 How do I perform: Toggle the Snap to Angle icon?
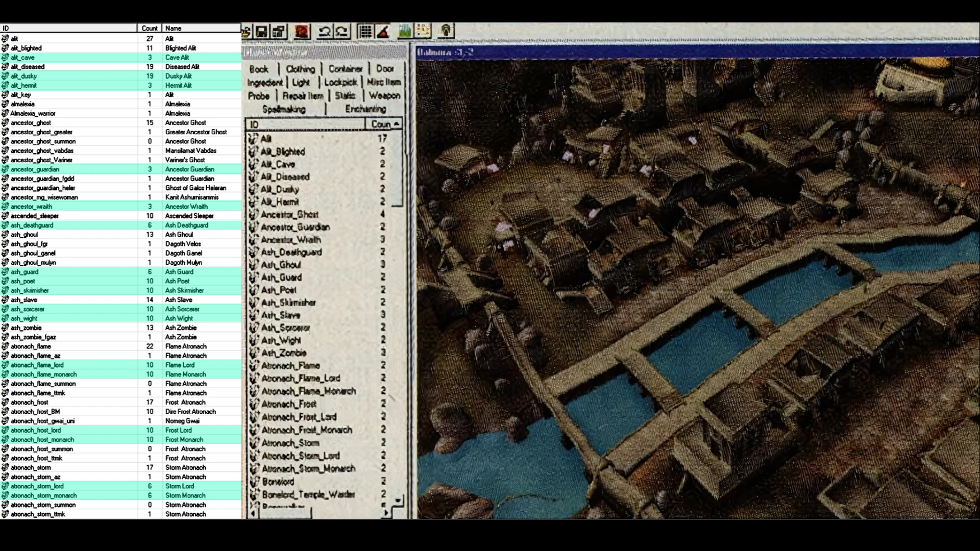[x=383, y=32]
